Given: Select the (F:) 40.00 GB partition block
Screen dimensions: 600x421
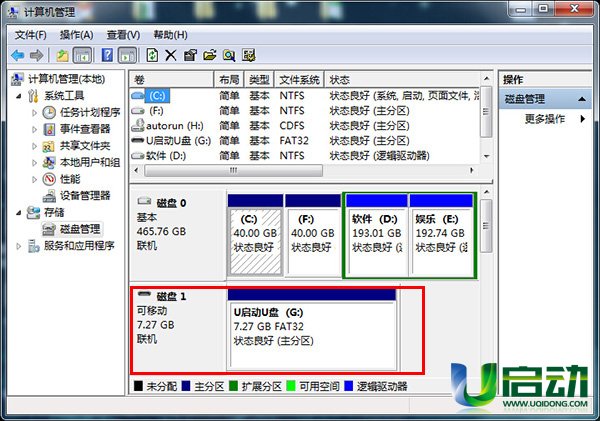Looking at the screenshot, I should [313, 235].
